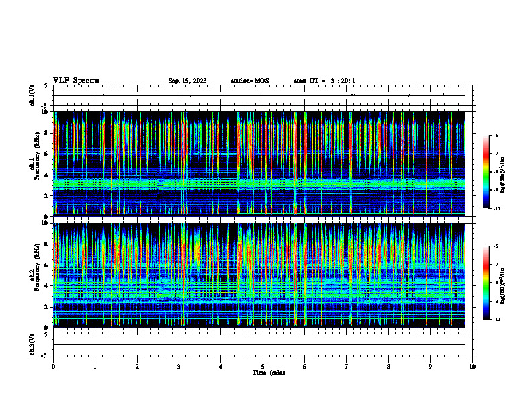Viewport: 532px width, 411px height.
Task: Click time axis tick label "7"
Action: pos(347,367)
